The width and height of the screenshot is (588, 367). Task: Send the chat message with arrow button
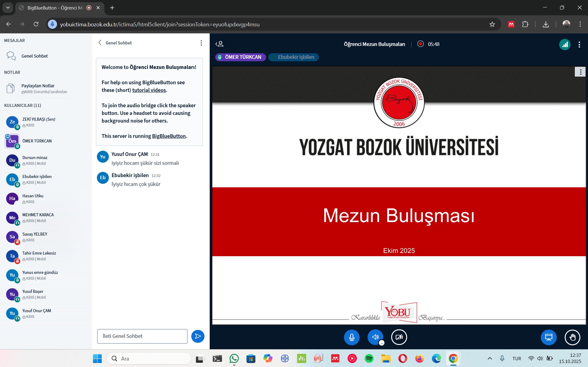point(198,336)
